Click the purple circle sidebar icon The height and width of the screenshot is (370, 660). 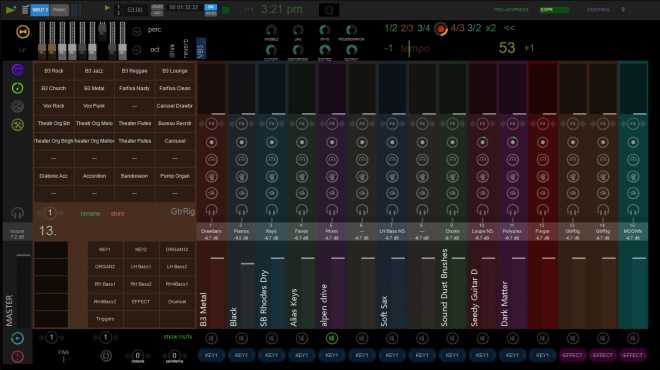coord(17,70)
